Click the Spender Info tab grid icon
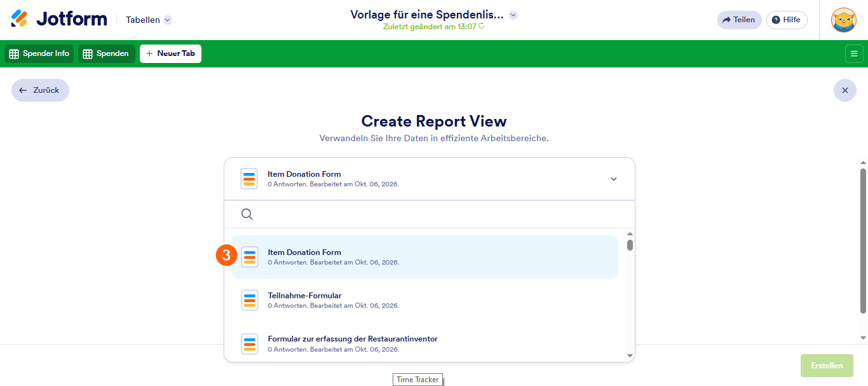This screenshot has width=868, height=386. click(14, 54)
